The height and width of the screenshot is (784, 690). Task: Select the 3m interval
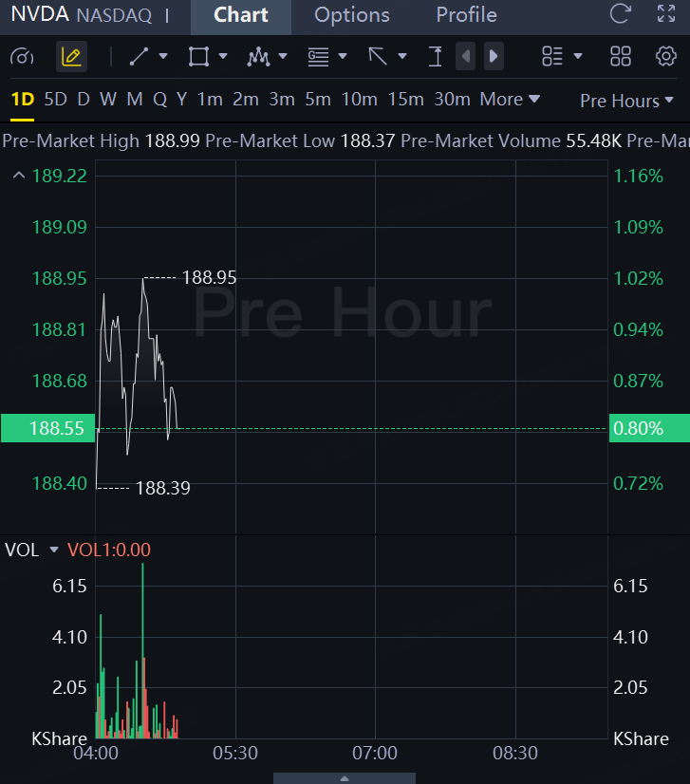(x=282, y=100)
